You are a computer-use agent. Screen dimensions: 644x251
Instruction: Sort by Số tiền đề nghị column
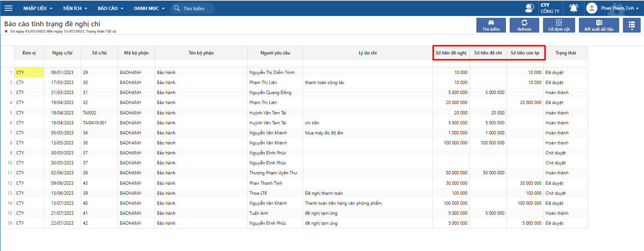451,53
